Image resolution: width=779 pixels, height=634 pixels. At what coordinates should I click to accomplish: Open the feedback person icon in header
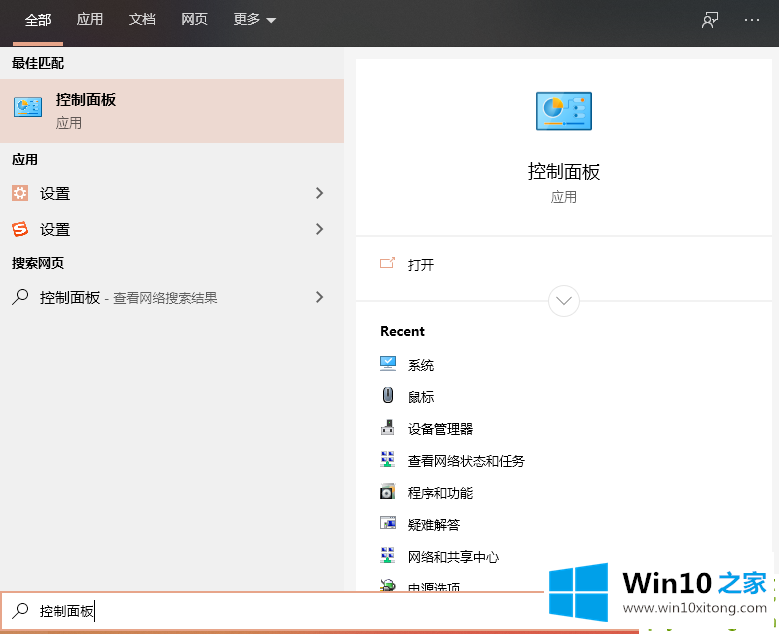coord(709,20)
